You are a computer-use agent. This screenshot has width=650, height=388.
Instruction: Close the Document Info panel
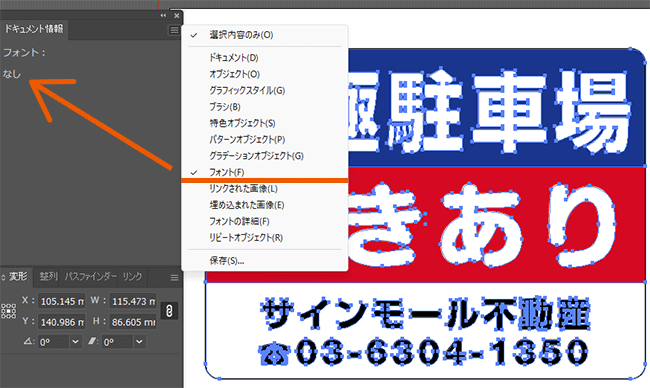click(x=177, y=15)
